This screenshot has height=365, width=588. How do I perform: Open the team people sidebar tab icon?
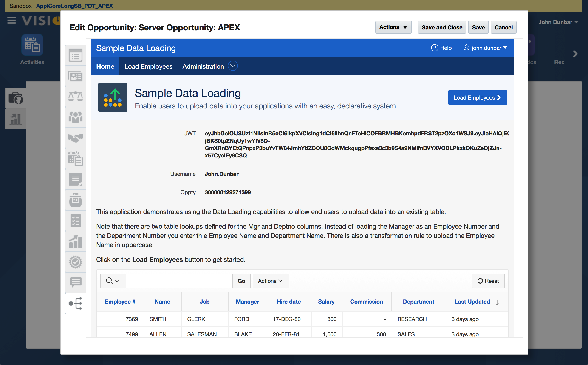click(76, 117)
